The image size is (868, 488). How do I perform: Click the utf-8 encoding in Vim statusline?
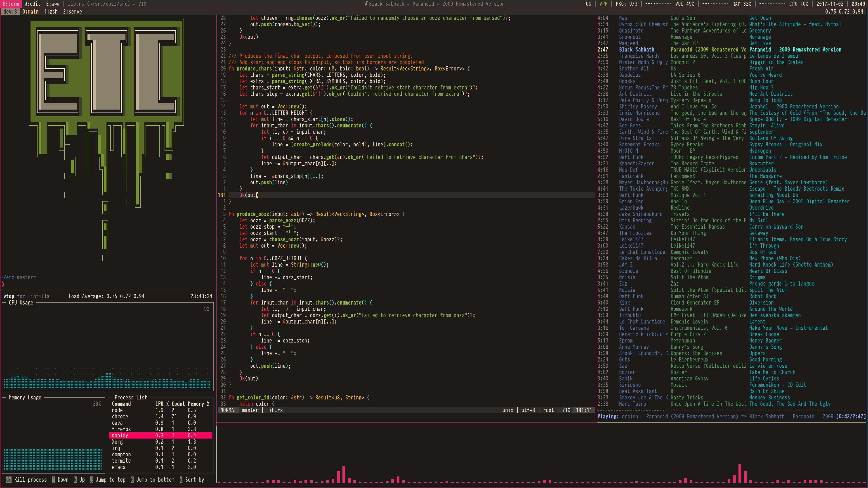(528, 410)
